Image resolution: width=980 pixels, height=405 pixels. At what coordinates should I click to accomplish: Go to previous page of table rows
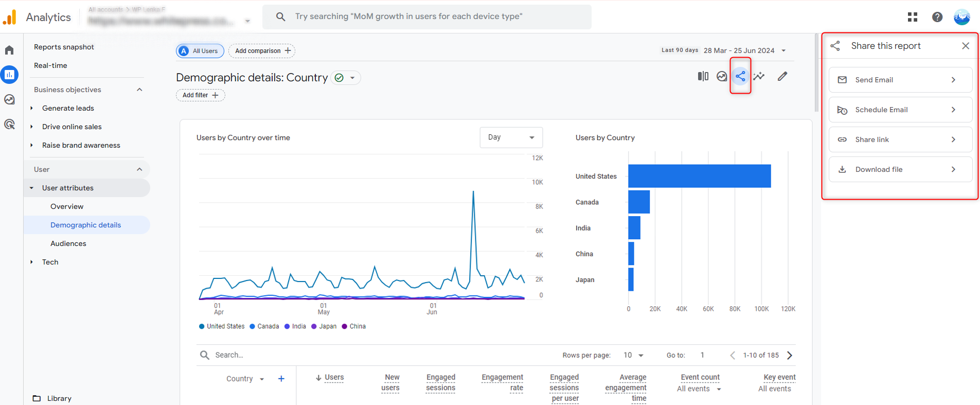[x=733, y=355]
